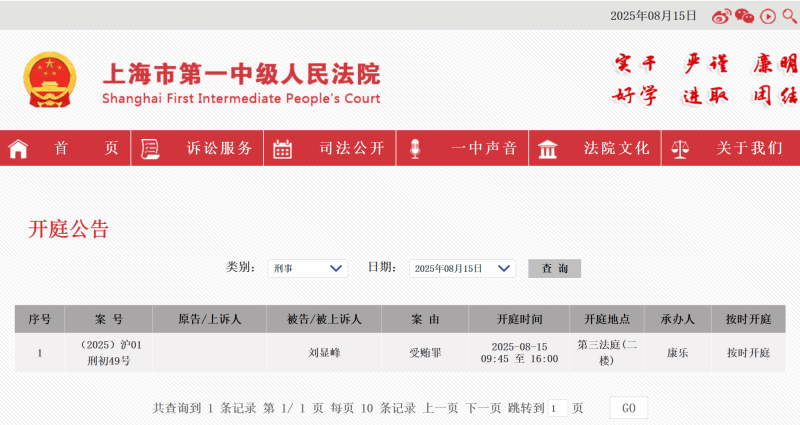The width and height of the screenshot is (800, 425).
Task: Open the search magnifier icon
Action: [790, 16]
